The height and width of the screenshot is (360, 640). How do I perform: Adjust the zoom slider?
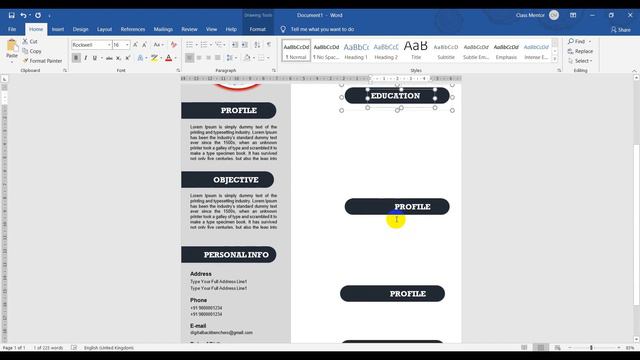point(591,347)
